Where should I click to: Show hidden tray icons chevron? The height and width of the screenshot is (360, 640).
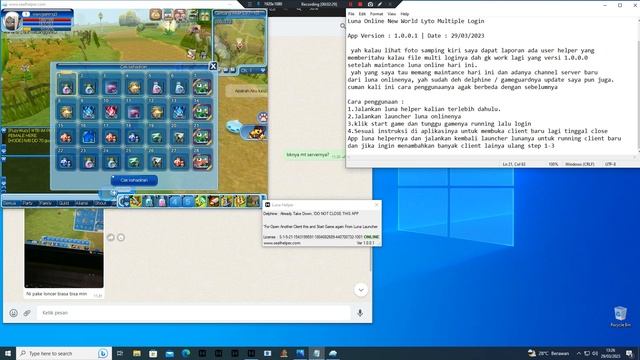(578, 353)
